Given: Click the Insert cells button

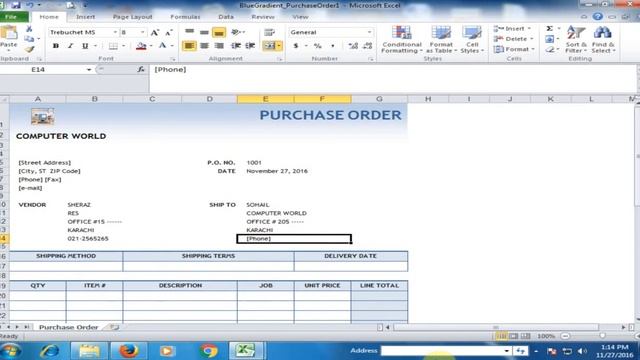Looking at the screenshot, I should [513, 29].
